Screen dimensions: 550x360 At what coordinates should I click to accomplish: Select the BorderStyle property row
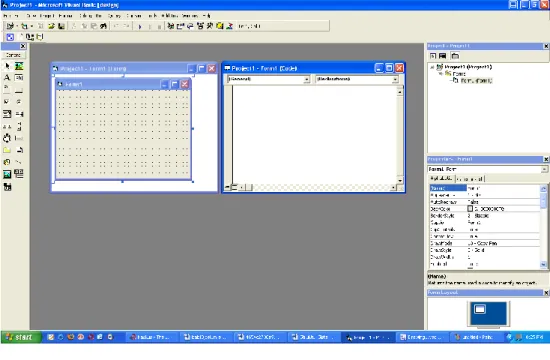(x=484, y=216)
